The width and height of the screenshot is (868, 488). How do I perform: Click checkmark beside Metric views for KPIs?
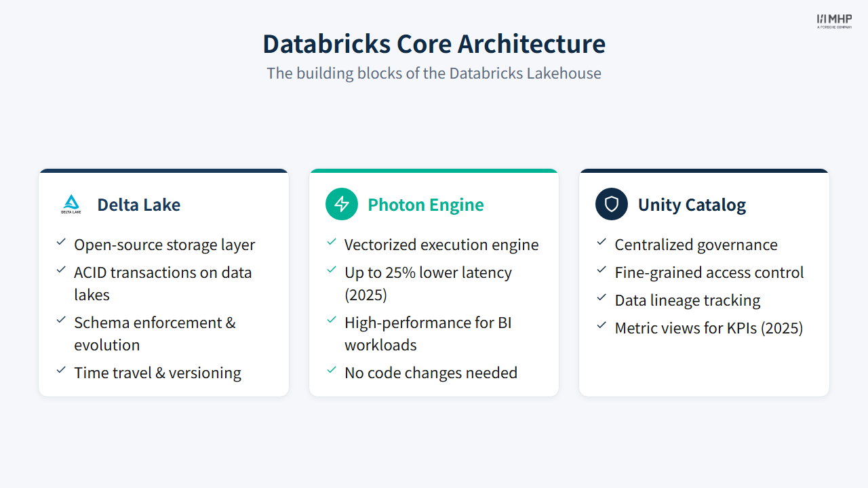point(601,325)
